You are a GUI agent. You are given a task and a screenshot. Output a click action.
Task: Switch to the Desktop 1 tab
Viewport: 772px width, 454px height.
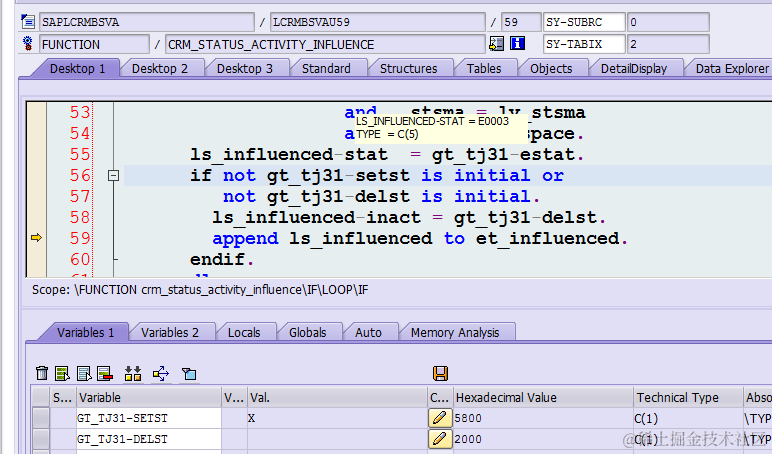(77, 68)
